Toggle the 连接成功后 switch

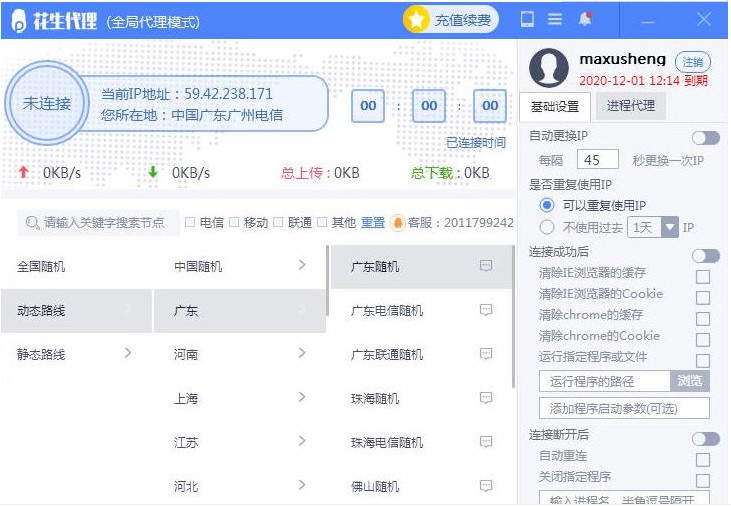point(706,256)
